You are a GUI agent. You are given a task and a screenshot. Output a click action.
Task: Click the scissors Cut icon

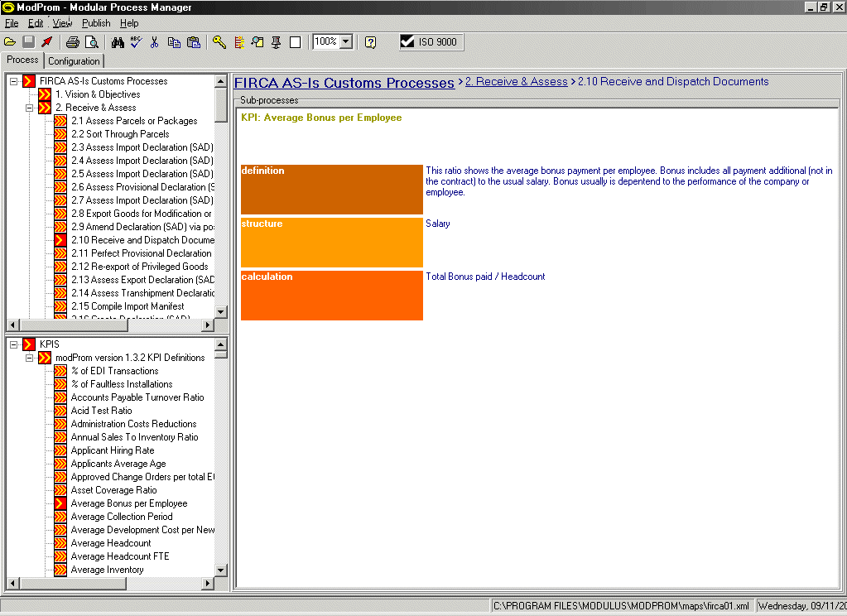tap(154, 42)
